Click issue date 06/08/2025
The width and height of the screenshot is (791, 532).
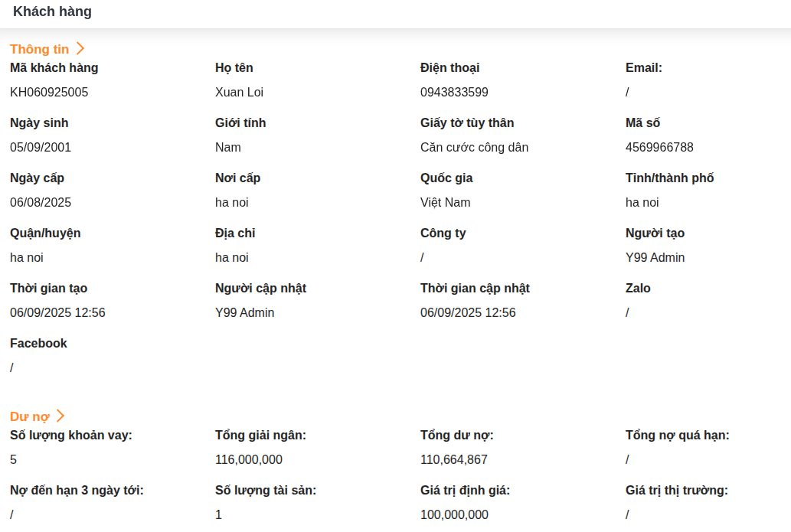[x=41, y=203]
